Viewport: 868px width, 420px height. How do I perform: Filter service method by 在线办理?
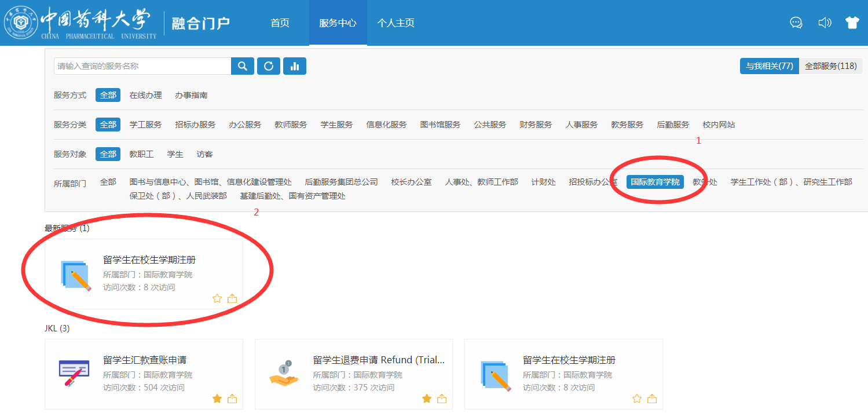click(145, 95)
